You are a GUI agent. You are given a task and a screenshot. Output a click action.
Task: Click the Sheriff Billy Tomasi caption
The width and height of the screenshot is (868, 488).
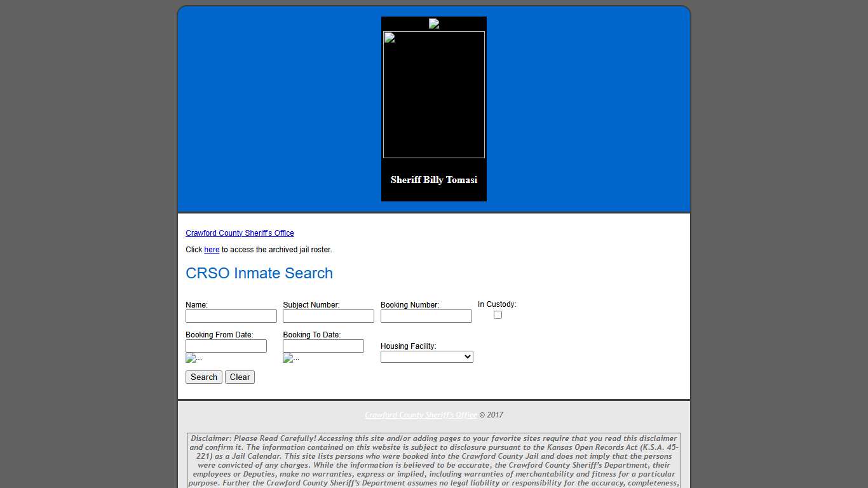[434, 180]
